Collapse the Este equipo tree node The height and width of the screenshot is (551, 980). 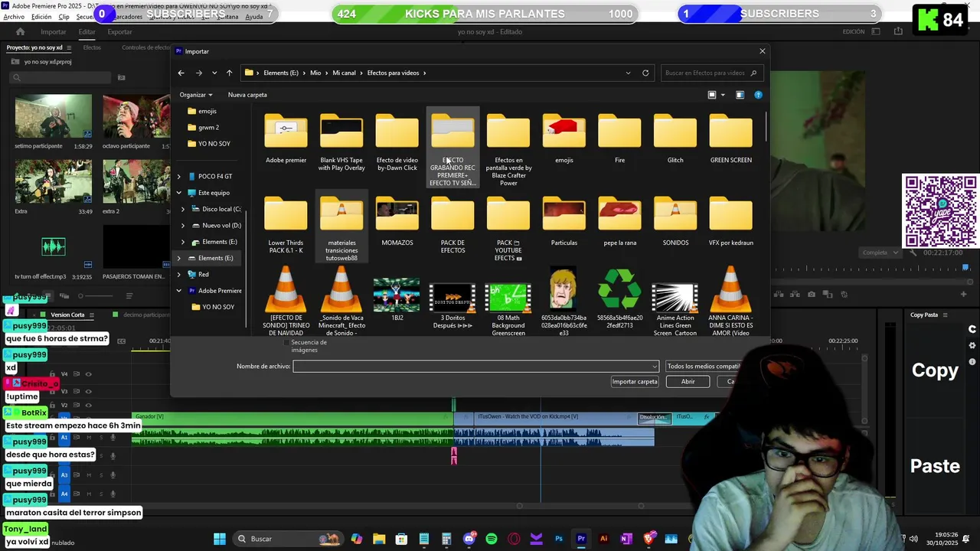coord(179,193)
